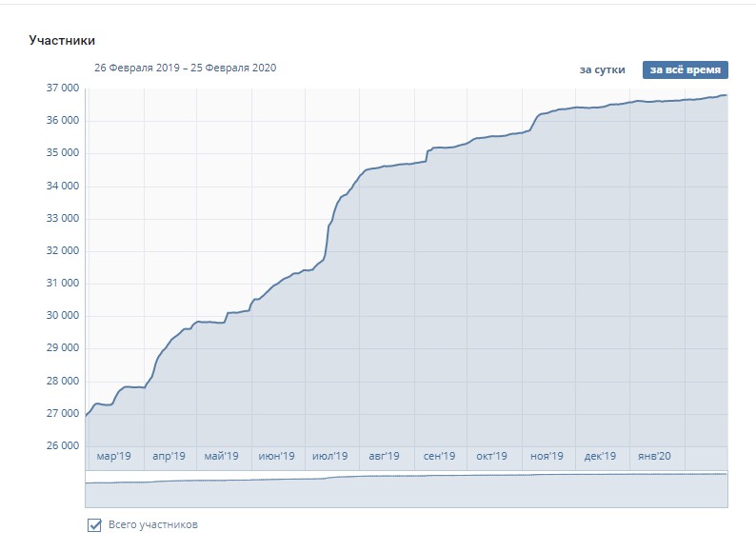Select the 'за всё время' button
756x551 pixels.
(686, 69)
